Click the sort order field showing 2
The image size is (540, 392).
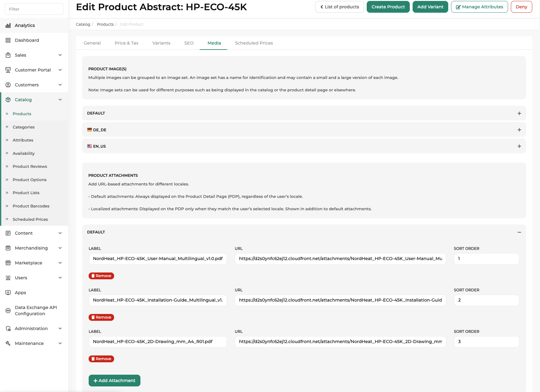pyautogui.click(x=486, y=300)
